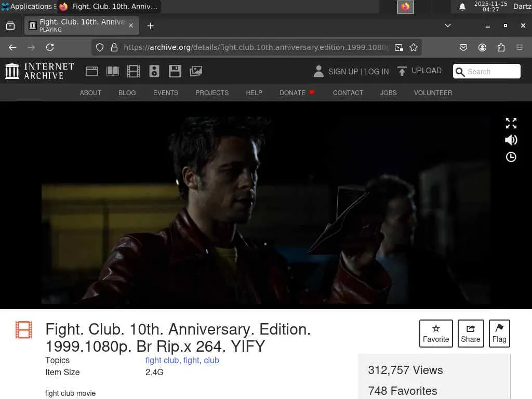
Task: Open the 'fight' topic link
Action: click(x=191, y=361)
